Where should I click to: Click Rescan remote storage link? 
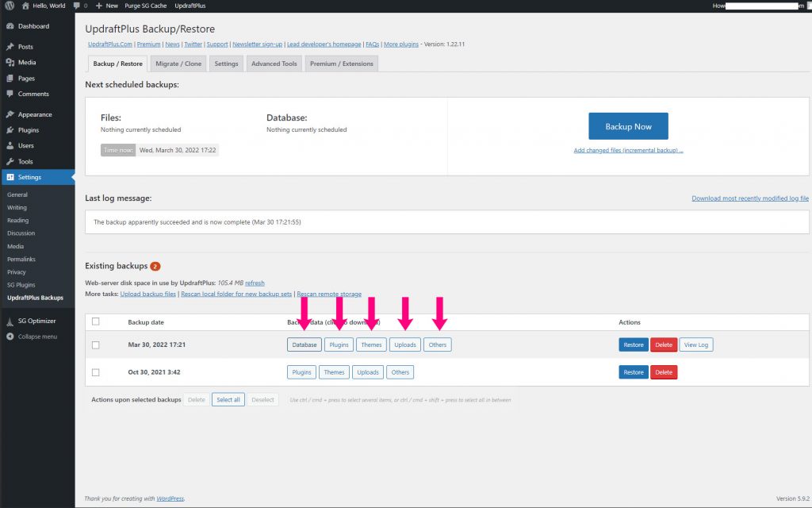click(329, 294)
